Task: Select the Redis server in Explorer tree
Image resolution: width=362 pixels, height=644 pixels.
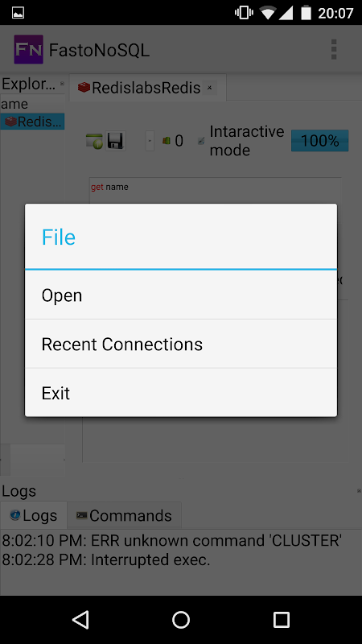Action: pyautogui.click(x=33, y=122)
